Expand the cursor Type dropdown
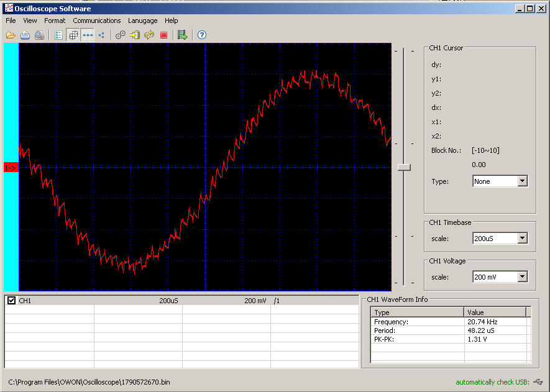Image resolution: width=550 pixels, height=392 pixels. (522, 181)
